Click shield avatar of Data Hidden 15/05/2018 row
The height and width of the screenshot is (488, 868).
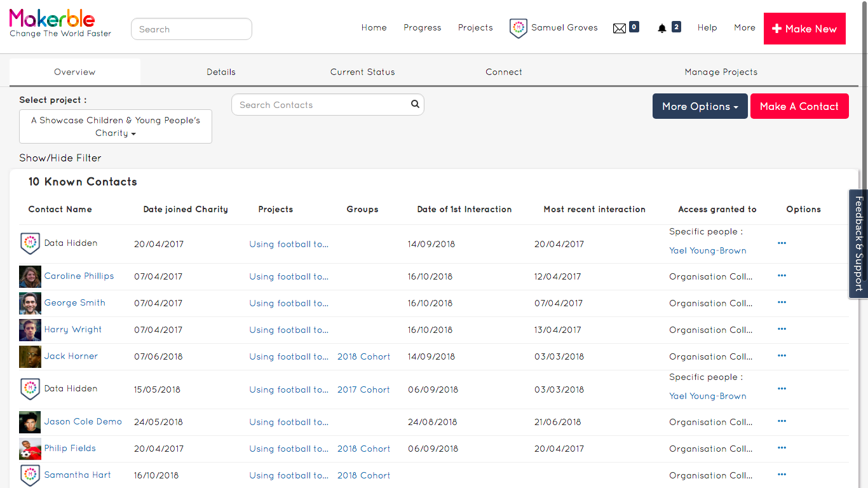pyautogui.click(x=30, y=389)
